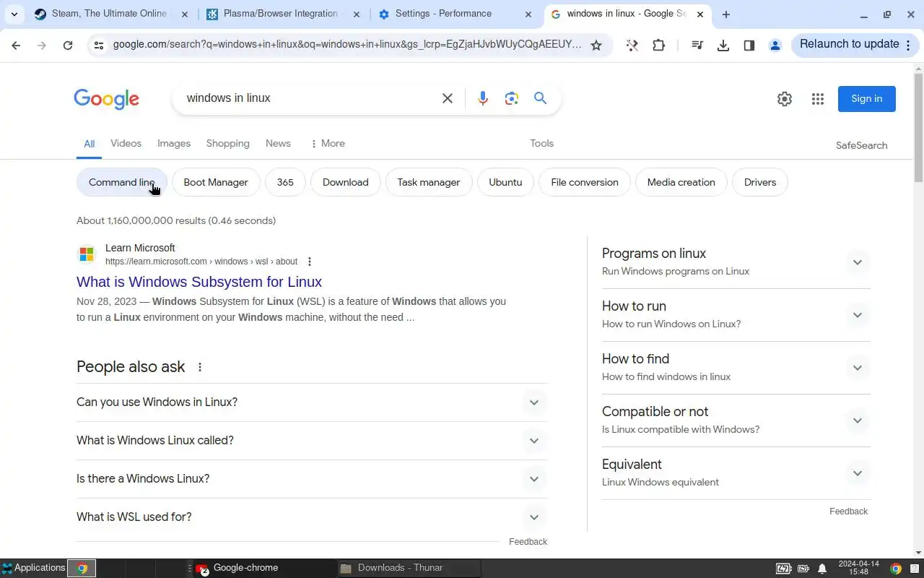Image resolution: width=924 pixels, height=578 pixels.
Task: View site information icon in address bar
Action: point(99,45)
